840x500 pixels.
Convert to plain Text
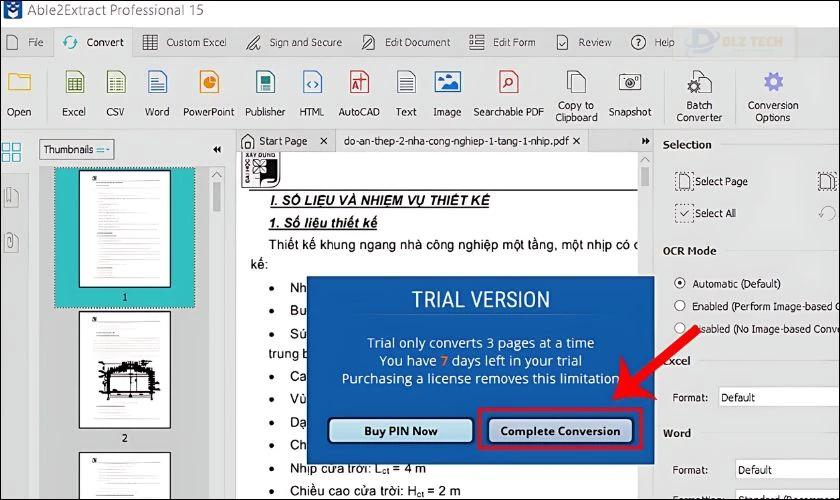(406, 94)
